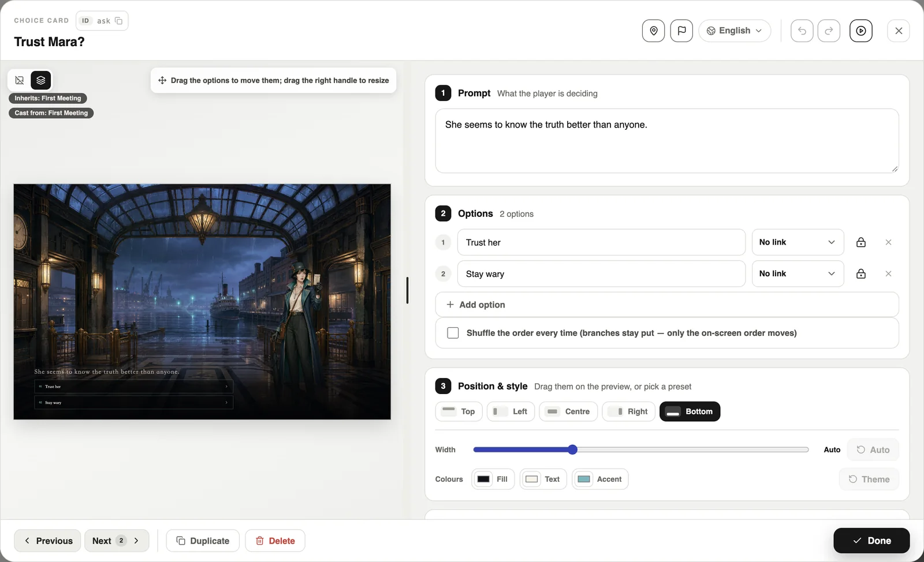Screen dimensions: 924x562
Task: Copy the card ID 'ask'
Action: (x=118, y=21)
